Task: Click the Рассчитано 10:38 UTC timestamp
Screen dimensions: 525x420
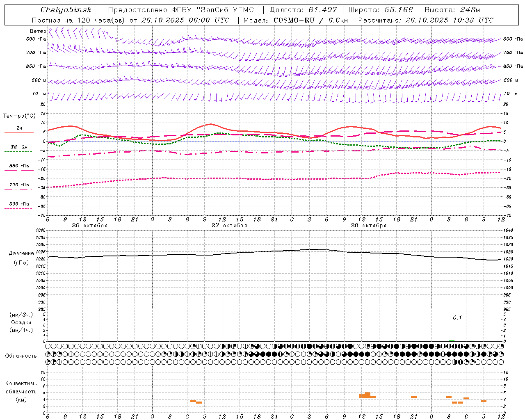Action: [x=426, y=20]
